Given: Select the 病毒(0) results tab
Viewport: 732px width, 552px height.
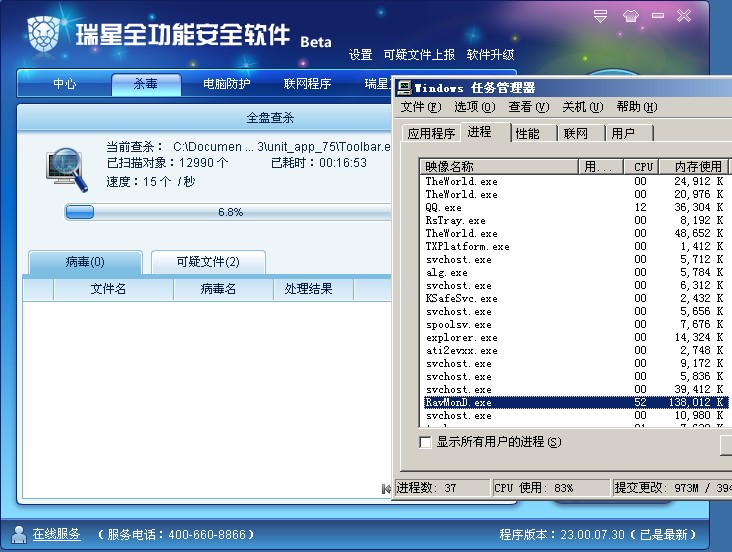Looking at the screenshot, I should [85, 262].
